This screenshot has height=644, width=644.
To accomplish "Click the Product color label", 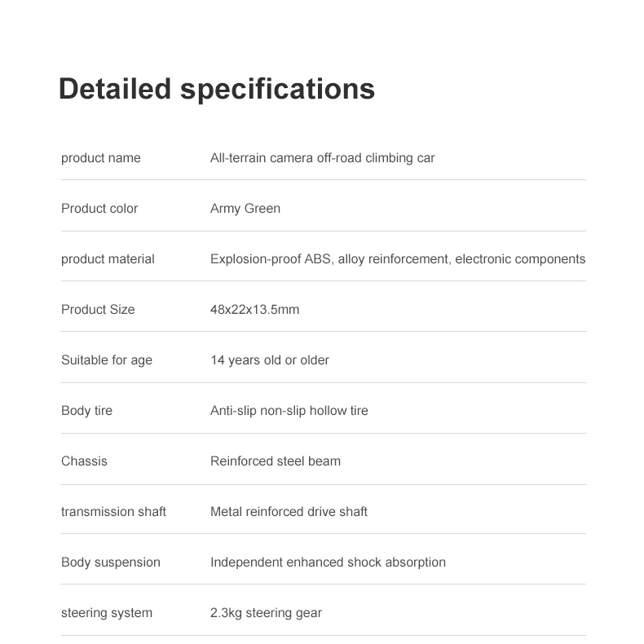I will pyautogui.click(x=99, y=209).
